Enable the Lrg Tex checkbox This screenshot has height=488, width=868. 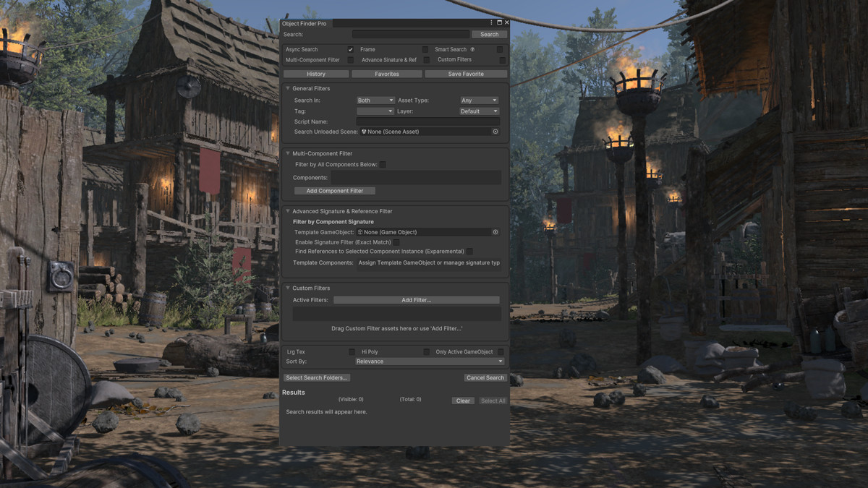(x=352, y=352)
